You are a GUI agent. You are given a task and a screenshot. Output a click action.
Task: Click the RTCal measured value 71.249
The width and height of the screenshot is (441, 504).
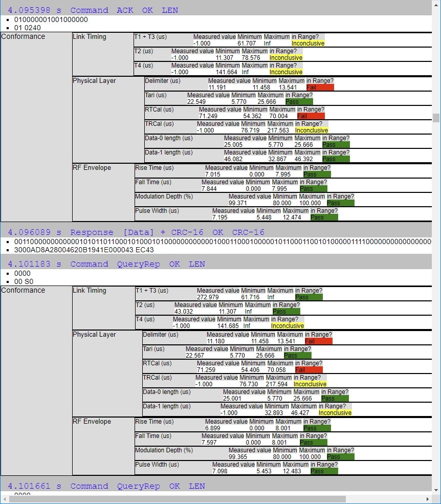[x=208, y=116]
